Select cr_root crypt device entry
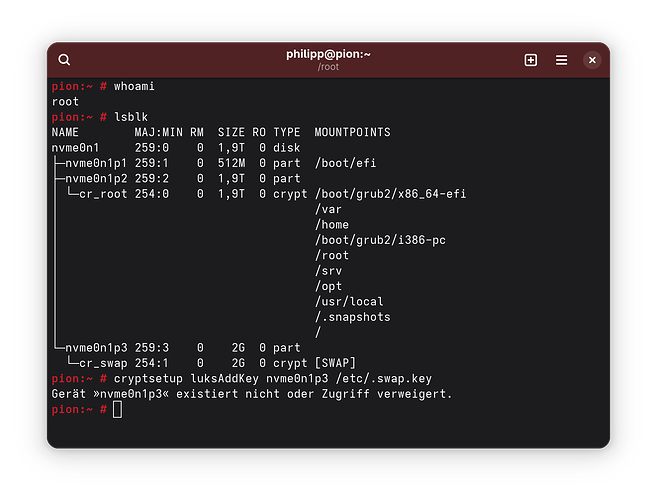 (100, 194)
